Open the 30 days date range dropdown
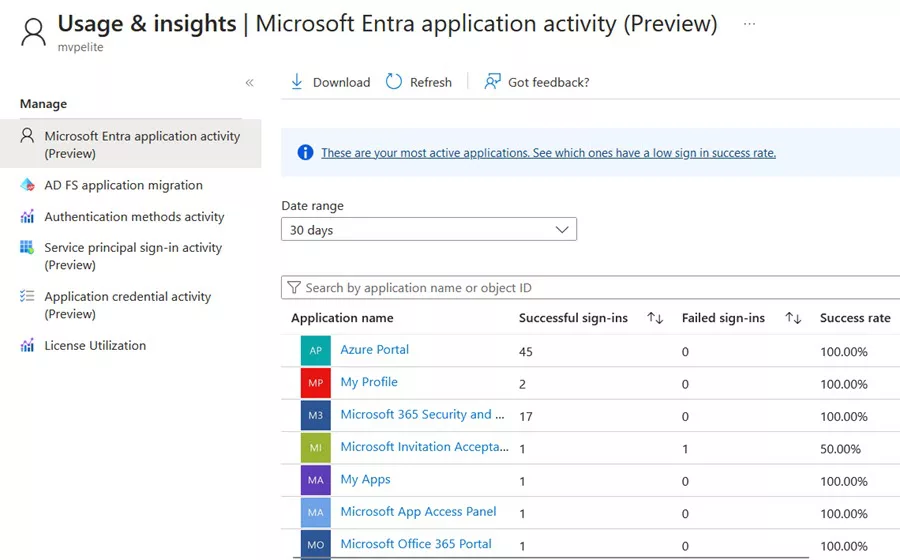 (429, 230)
